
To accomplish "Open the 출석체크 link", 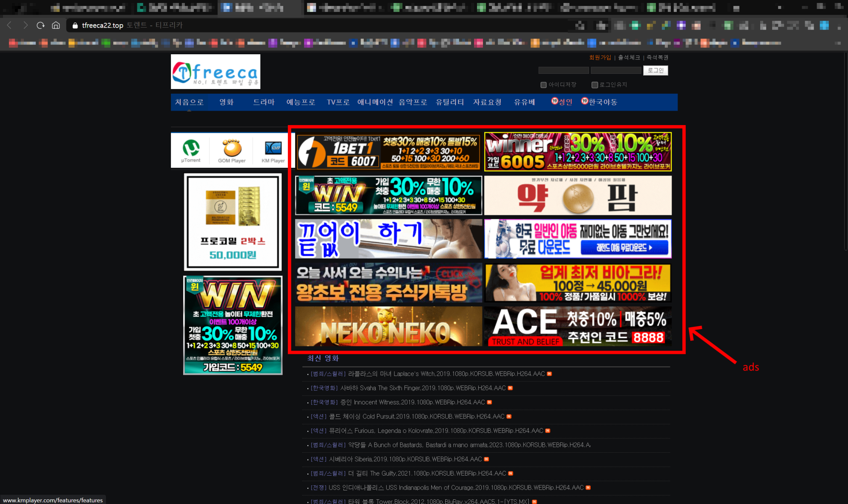I will tap(629, 57).
